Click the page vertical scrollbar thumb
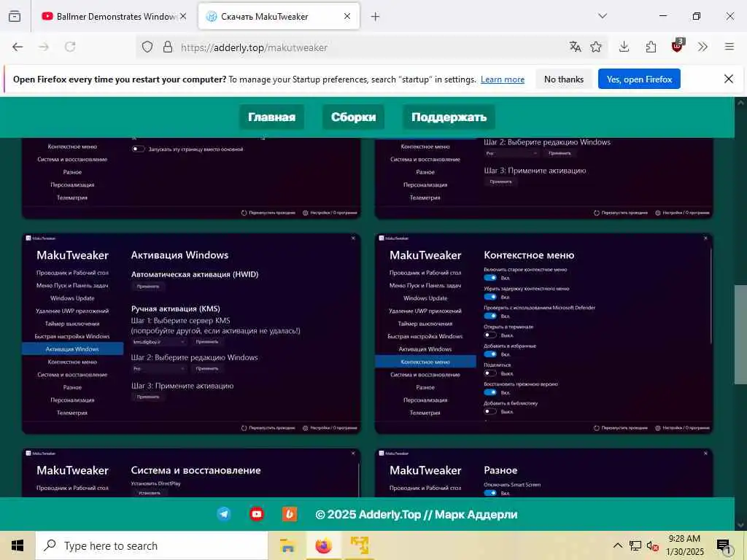 (x=740, y=334)
